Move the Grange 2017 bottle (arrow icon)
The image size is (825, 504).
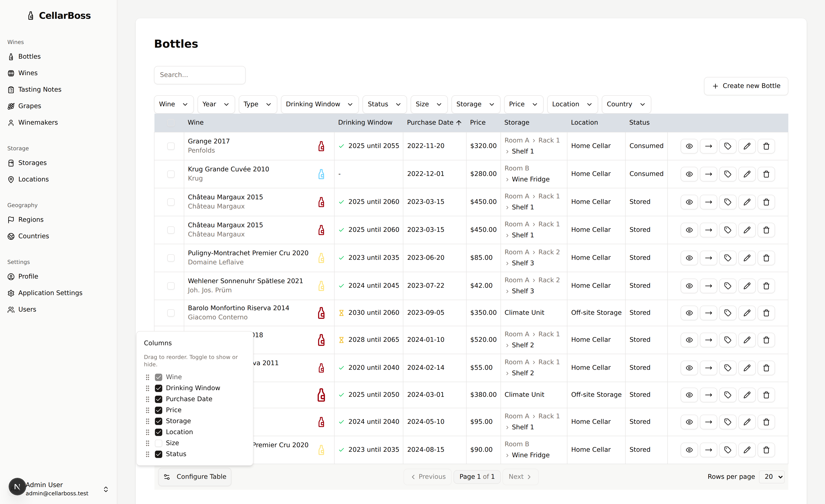(x=709, y=146)
